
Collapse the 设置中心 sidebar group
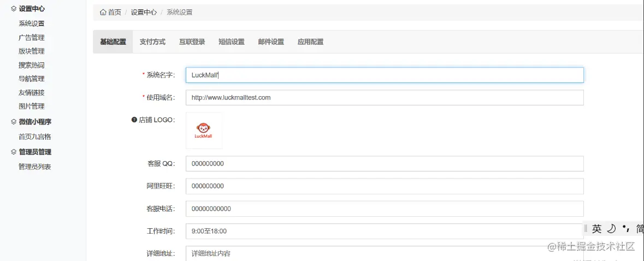pyautogui.click(x=32, y=9)
